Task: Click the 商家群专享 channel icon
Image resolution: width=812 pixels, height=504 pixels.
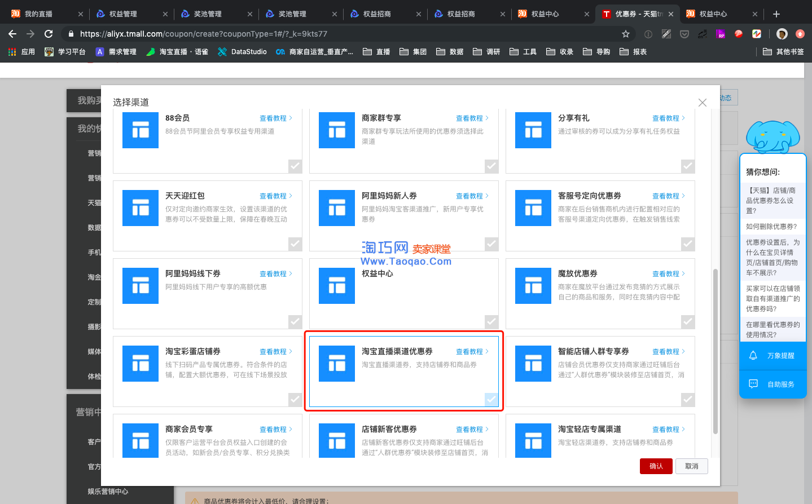Action: [x=337, y=130]
